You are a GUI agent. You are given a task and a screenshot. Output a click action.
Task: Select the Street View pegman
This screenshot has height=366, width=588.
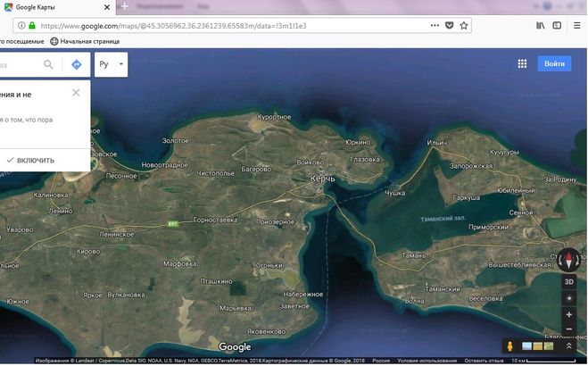coord(509,345)
